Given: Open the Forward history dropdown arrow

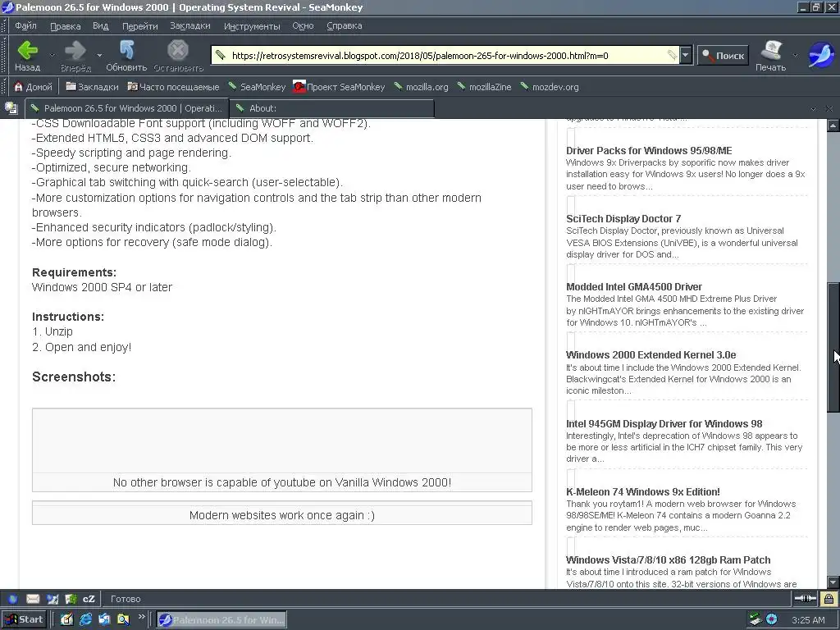Looking at the screenshot, I should (x=99, y=55).
